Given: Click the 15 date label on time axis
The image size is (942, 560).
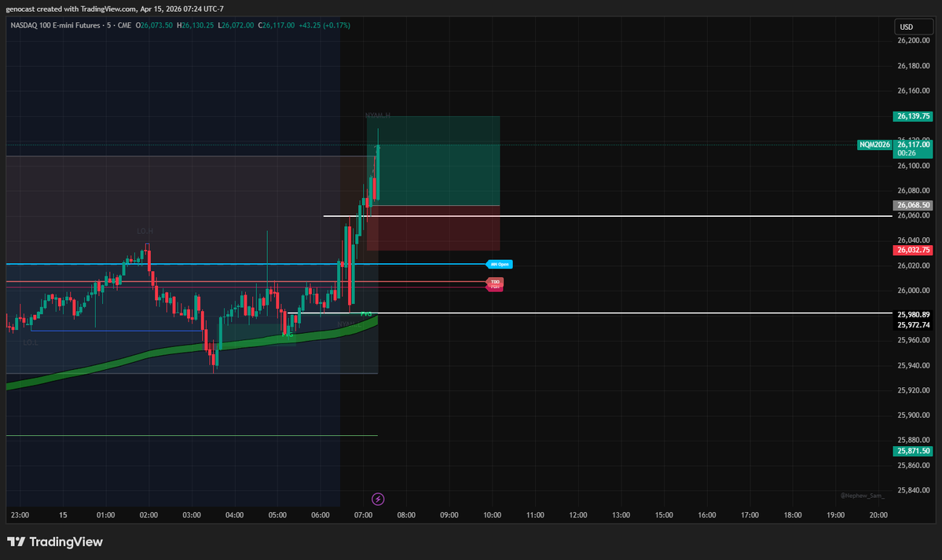Looking at the screenshot, I should click(63, 515).
